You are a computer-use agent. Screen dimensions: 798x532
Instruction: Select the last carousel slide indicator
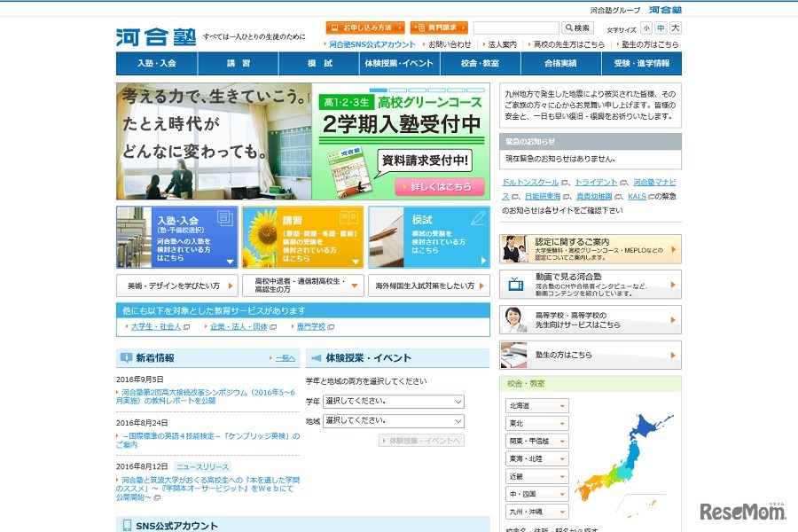(x=475, y=90)
